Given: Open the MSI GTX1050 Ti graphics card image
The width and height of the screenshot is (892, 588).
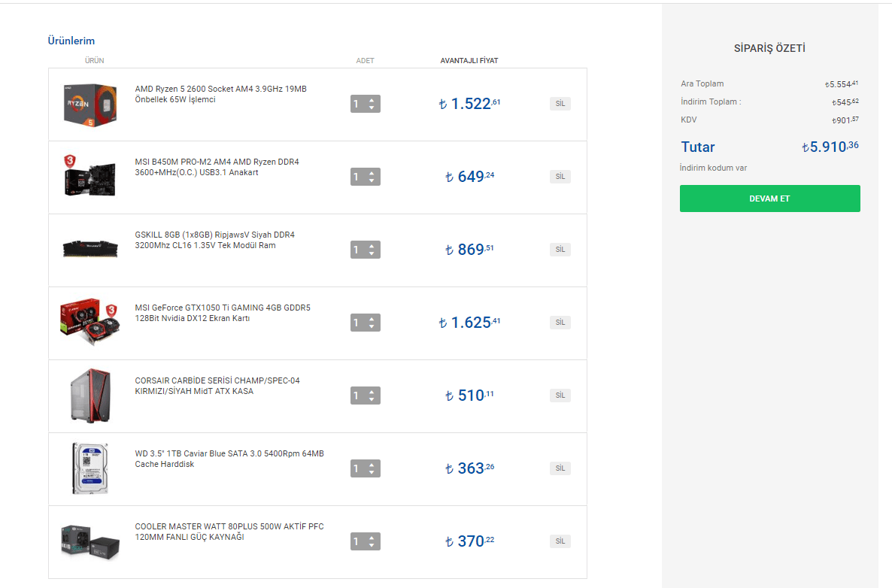Looking at the screenshot, I should click(x=90, y=322).
